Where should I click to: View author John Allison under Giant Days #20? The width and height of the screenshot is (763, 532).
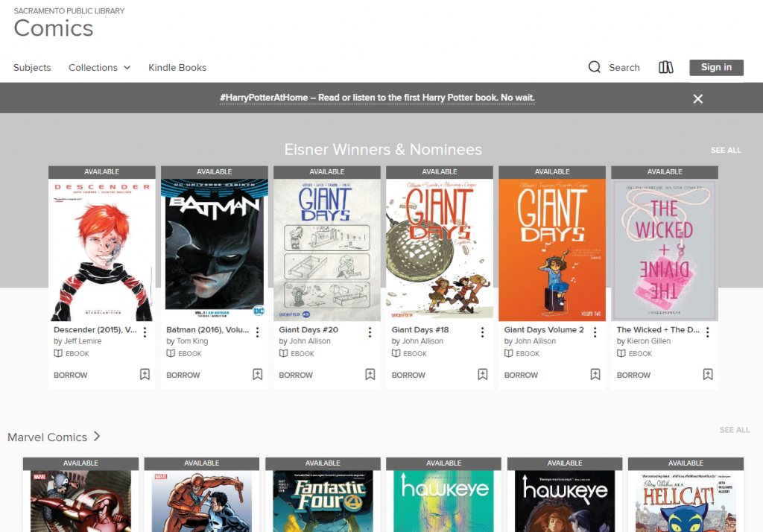coord(310,341)
